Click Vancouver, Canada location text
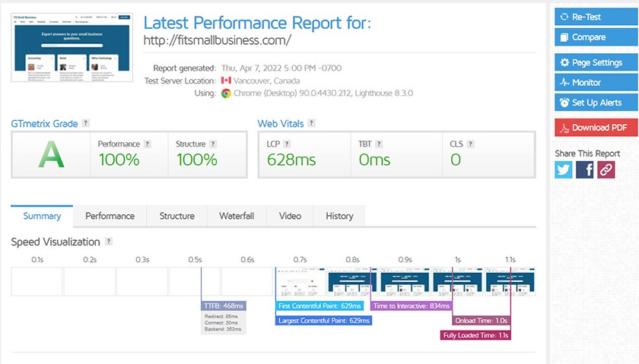 (266, 81)
